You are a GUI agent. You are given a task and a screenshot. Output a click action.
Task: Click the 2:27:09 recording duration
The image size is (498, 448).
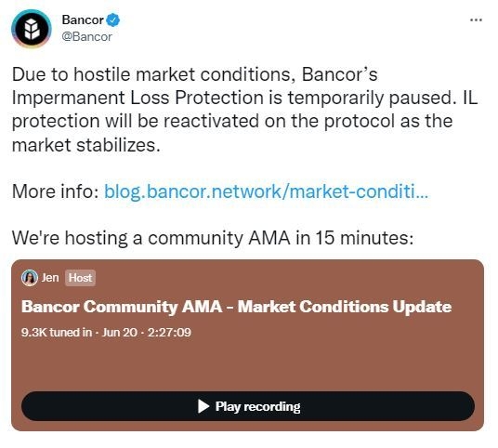(x=169, y=333)
